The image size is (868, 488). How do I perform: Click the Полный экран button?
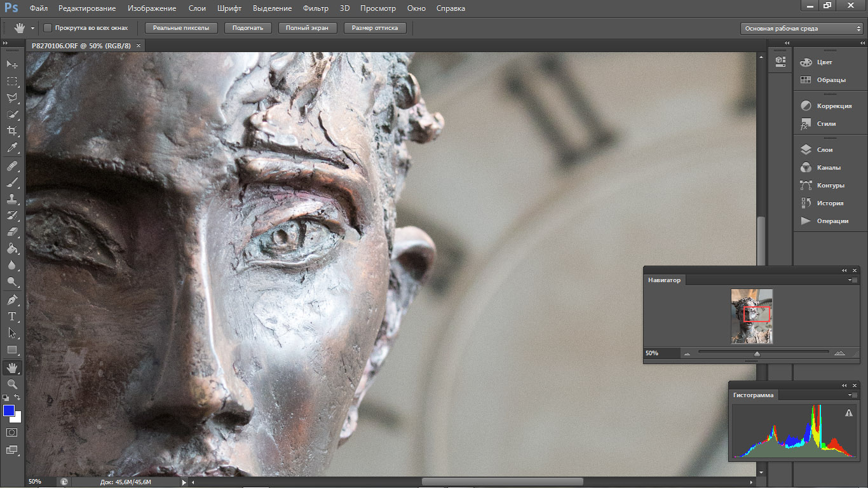[307, 28]
